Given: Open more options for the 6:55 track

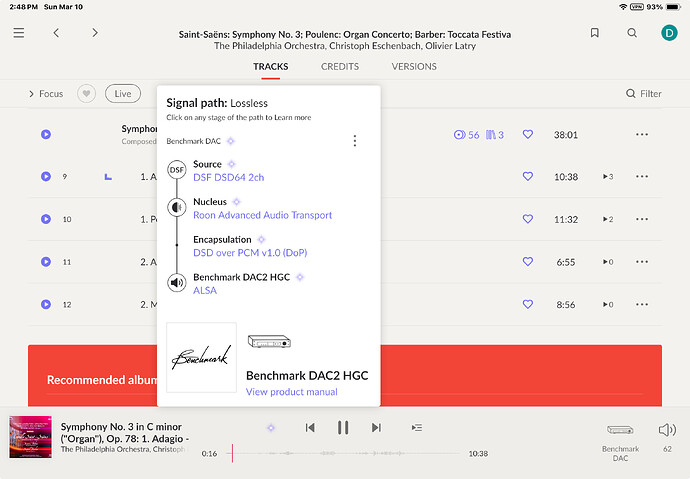Looking at the screenshot, I should click(642, 262).
